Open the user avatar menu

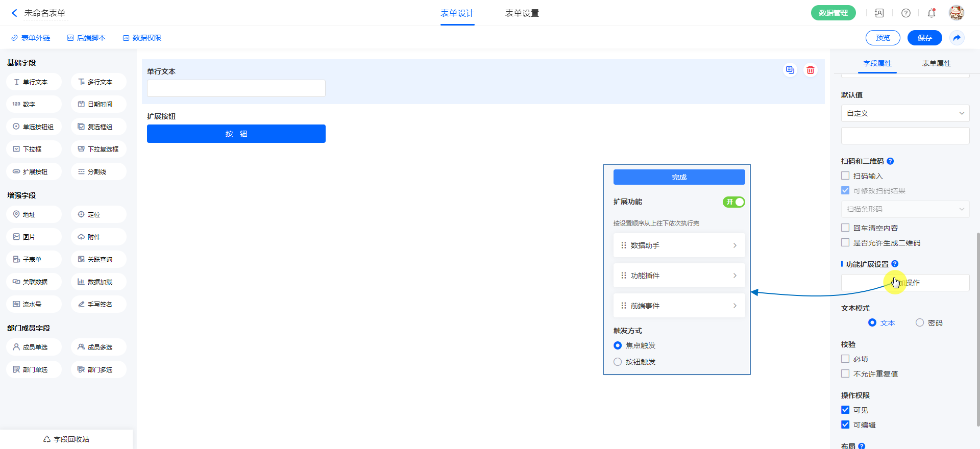point(956,13)
